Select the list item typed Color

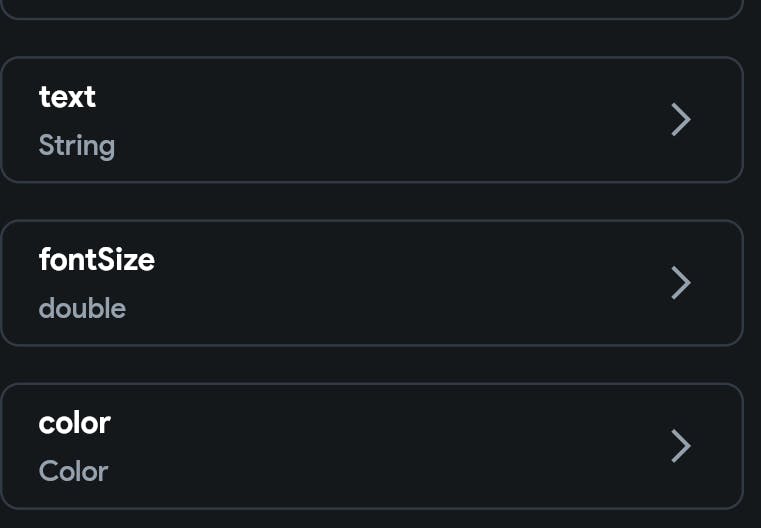[x=371, y=446]
